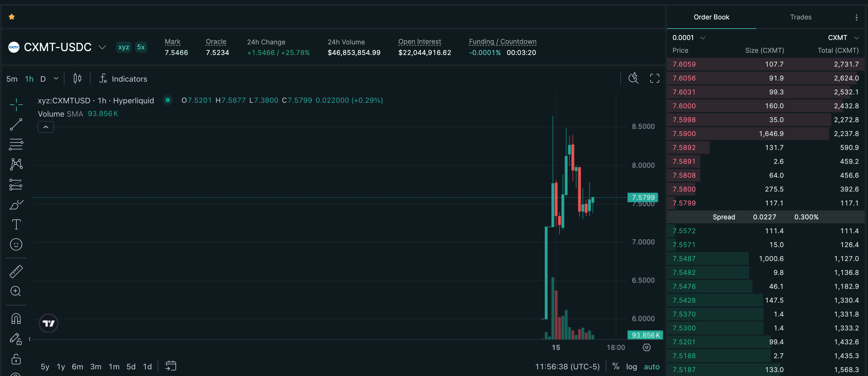Image resolution: width=868 pixels, height=376 pixels.
Task: Open the Fibonacci retracement tool
Action: 16,144
